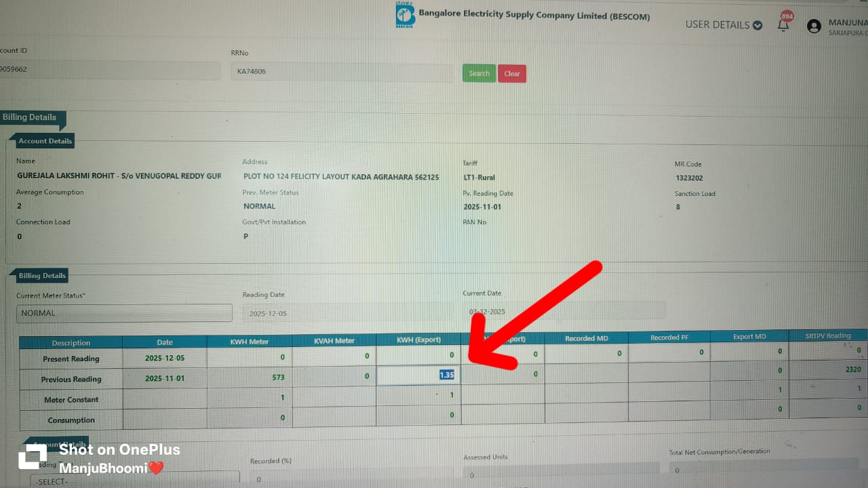Screen dimensions: 868x488
Task: Click the Average Consumption value 2
Action: 19,206
